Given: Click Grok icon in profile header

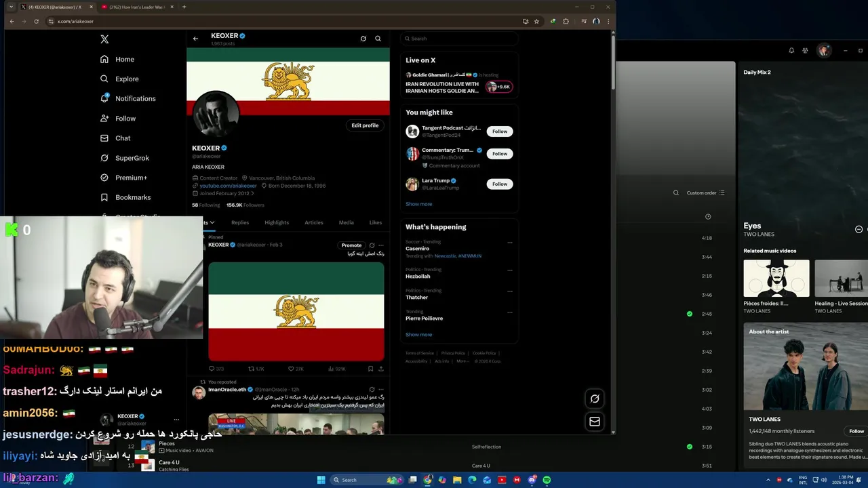Looking at the screenshot, I should (x=363, y=39).
